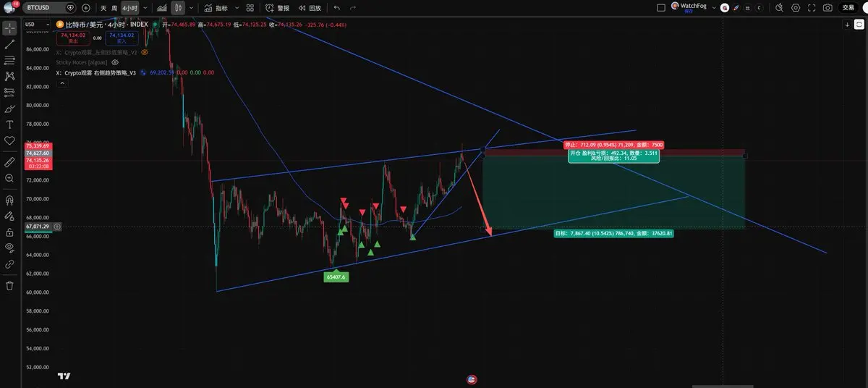This screenshot has height=388, width=868.
Task: Switch to area chart style icon
Action: click(x=162, y=8)
